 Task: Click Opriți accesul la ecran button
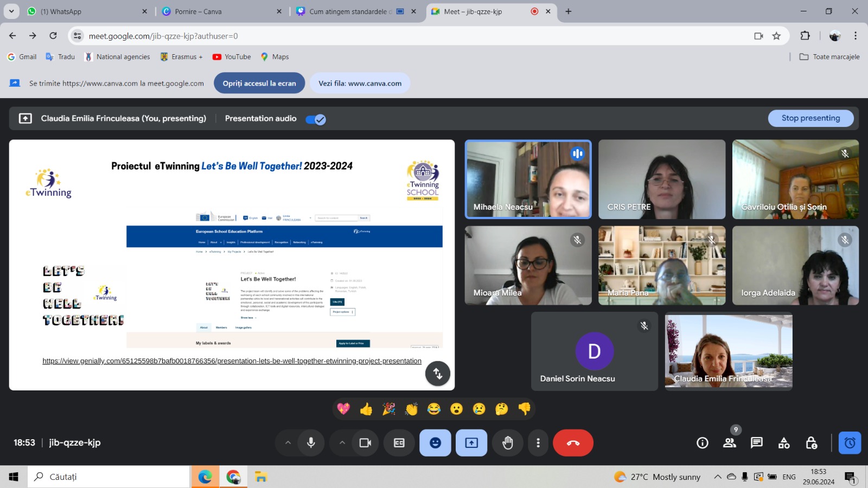(x=259, y=84)
